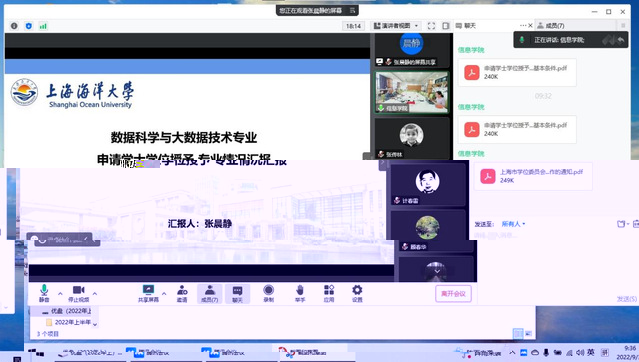Click the 离开会议 leave meeting button

(x=453, y=294)
